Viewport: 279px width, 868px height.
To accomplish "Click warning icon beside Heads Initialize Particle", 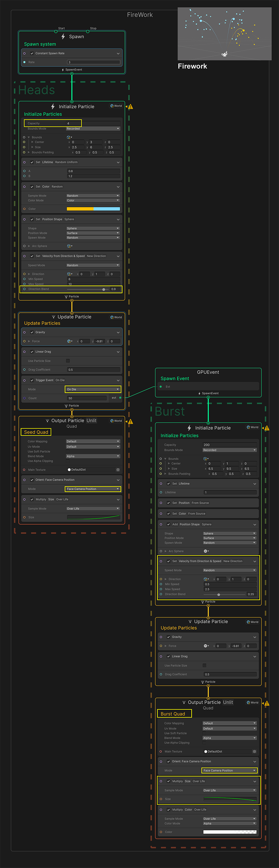I will pyautogui.click(x=131, y=107).
